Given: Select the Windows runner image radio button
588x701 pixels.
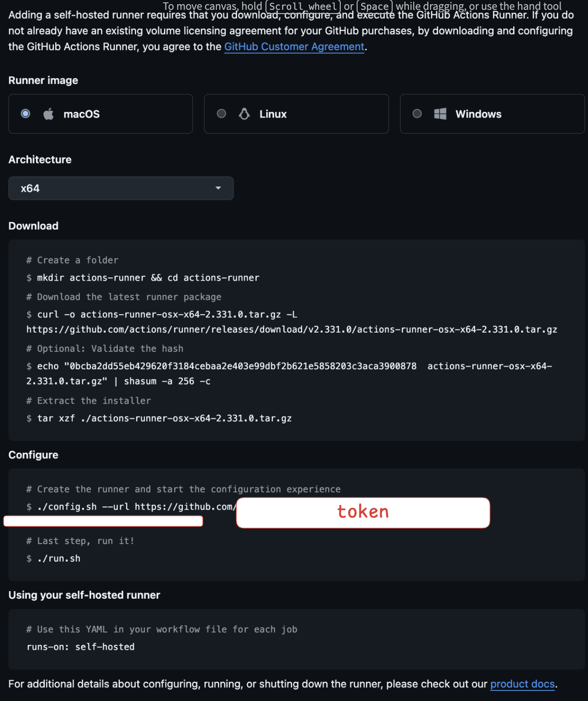Looking at the screenshot, I should click(417, 114).
